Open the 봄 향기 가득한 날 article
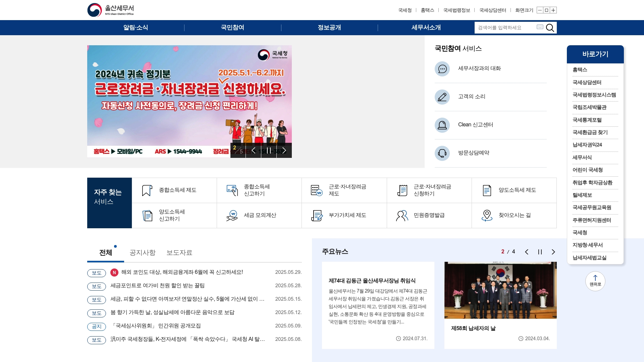The image size is (644, 362). pos(172,312)
